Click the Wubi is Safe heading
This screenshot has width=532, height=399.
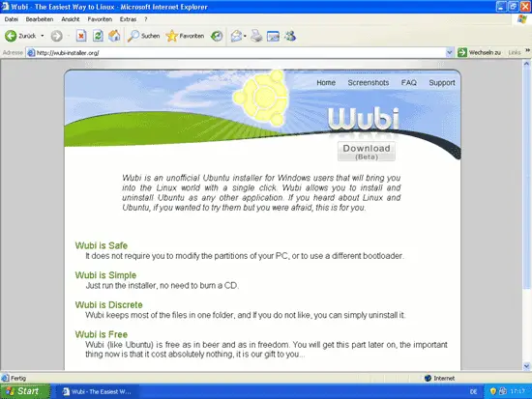point(102,245)
